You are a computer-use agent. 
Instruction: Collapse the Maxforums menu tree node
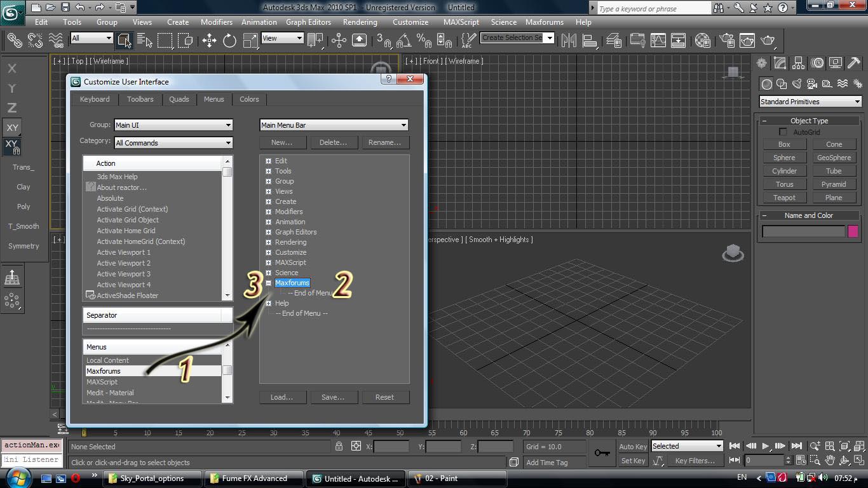click(269, 283)
